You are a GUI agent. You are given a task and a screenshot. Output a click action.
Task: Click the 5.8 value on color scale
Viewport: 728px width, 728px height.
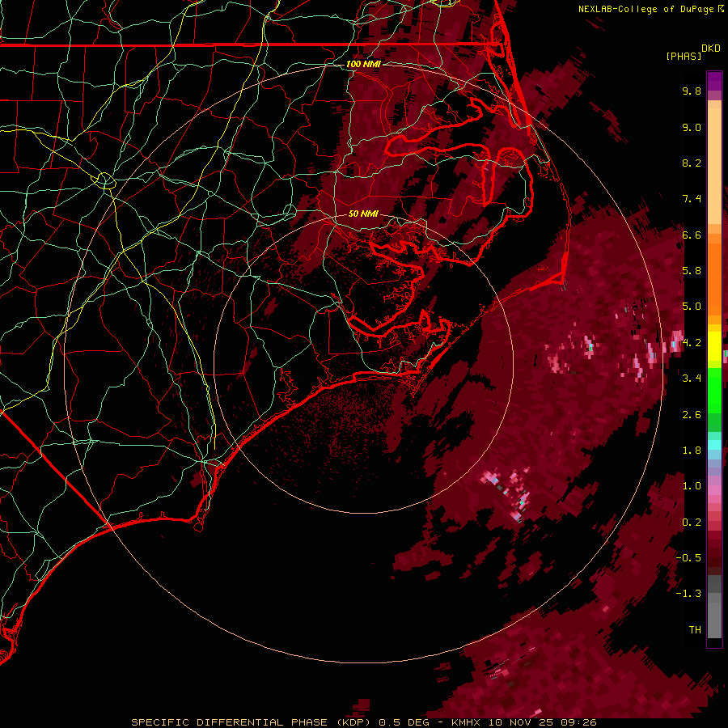(x=692, y=271)
